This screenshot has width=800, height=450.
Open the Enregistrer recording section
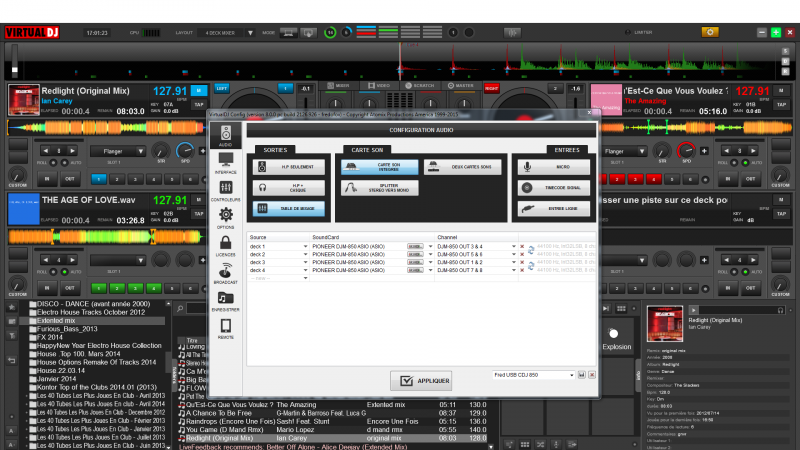pos(225,301)
